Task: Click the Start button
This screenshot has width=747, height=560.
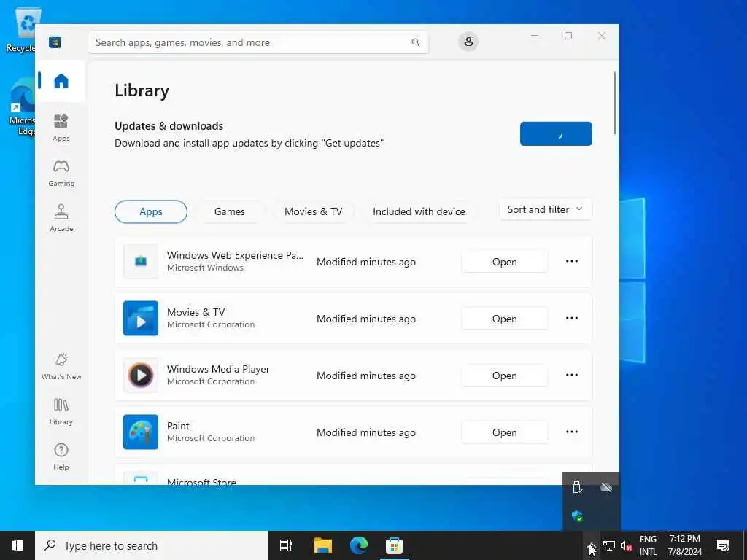Action: coord(18,545)
